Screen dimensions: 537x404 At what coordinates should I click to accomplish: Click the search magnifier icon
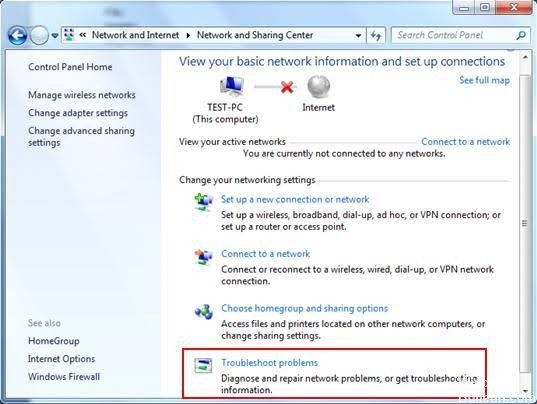(x=521, y=35)
